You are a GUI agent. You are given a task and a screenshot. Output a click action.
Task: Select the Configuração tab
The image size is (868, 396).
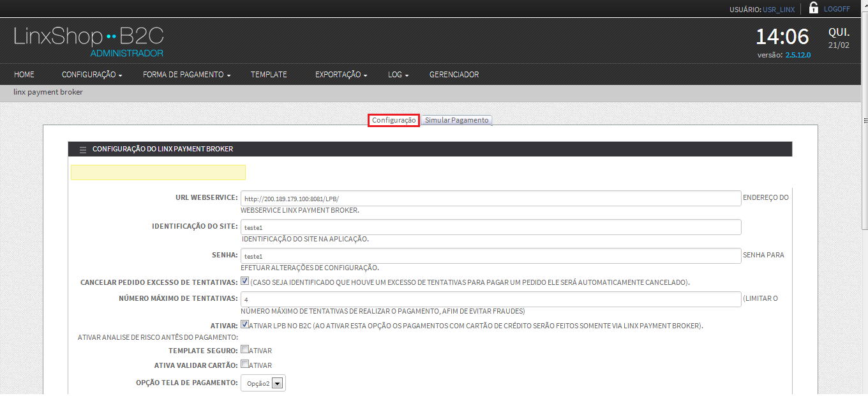(394, 120)
